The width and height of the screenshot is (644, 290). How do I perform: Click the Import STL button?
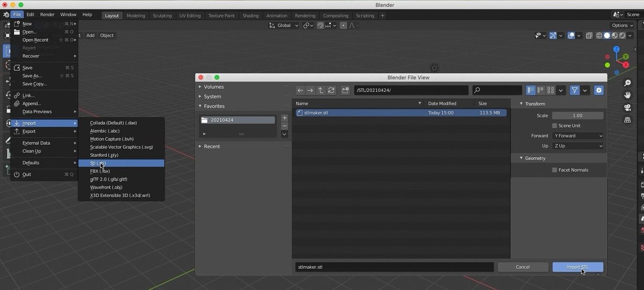pyautogui.click(x=577, y=267)
